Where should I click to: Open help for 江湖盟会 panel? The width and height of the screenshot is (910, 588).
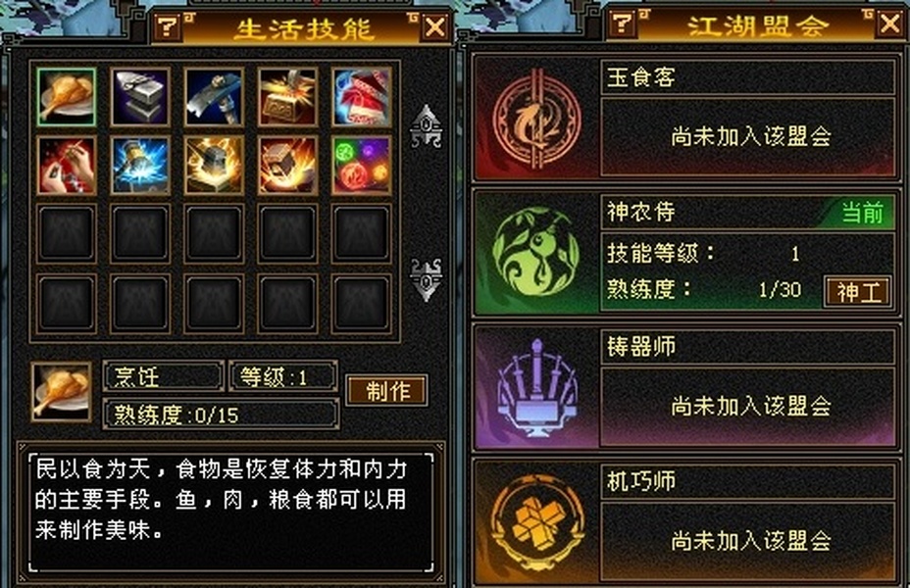(622, 24)
